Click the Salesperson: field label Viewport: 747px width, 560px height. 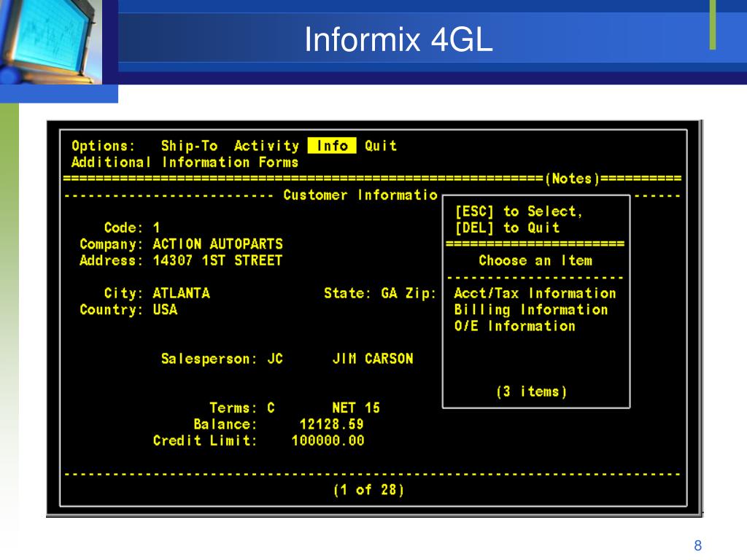pyautogui.click(x=209, y=359)
